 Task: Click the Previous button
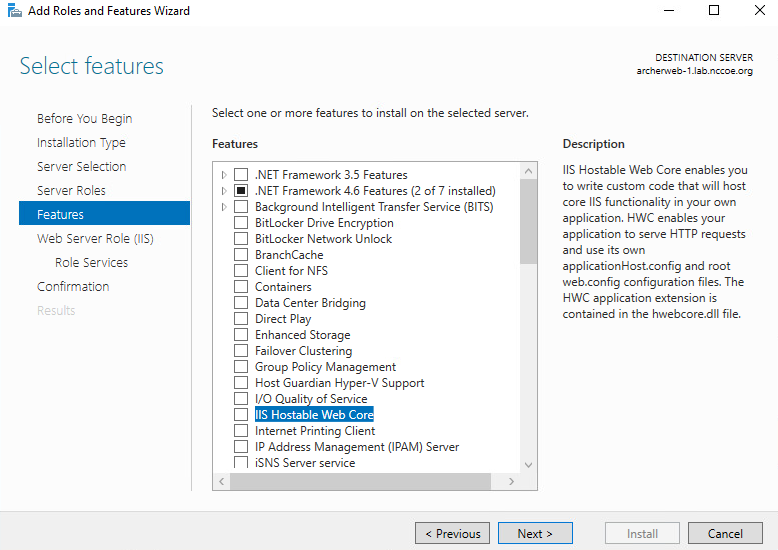(x=453, y=533)
